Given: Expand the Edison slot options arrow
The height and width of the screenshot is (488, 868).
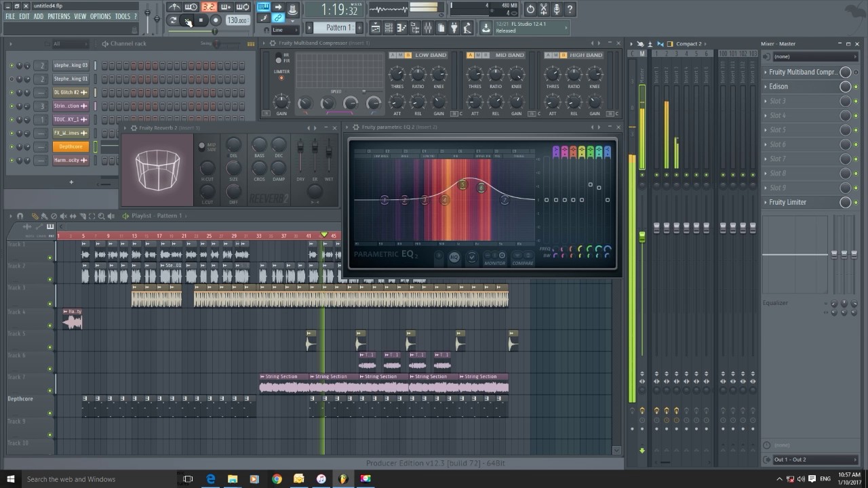Looking at the screenshot, I should pos(765,87).
